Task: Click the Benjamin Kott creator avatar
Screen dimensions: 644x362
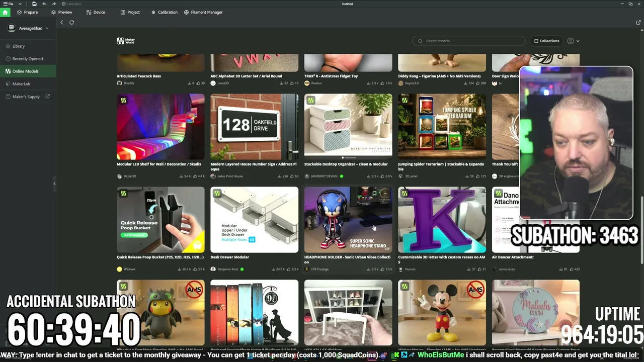Action: pos(213,269)
